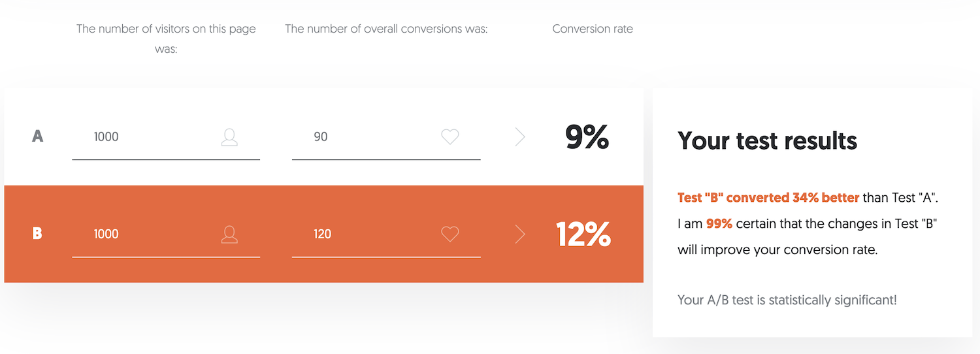The image size is (980, 354).
Task: Focus test B conversions field showing 120
Action: click(372, 234)
